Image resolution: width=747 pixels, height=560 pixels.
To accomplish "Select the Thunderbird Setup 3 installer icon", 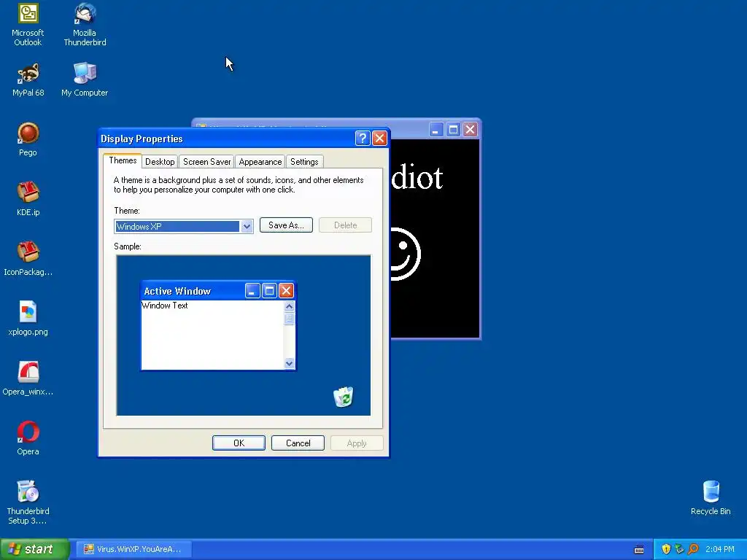I will (x=28, y=502).
